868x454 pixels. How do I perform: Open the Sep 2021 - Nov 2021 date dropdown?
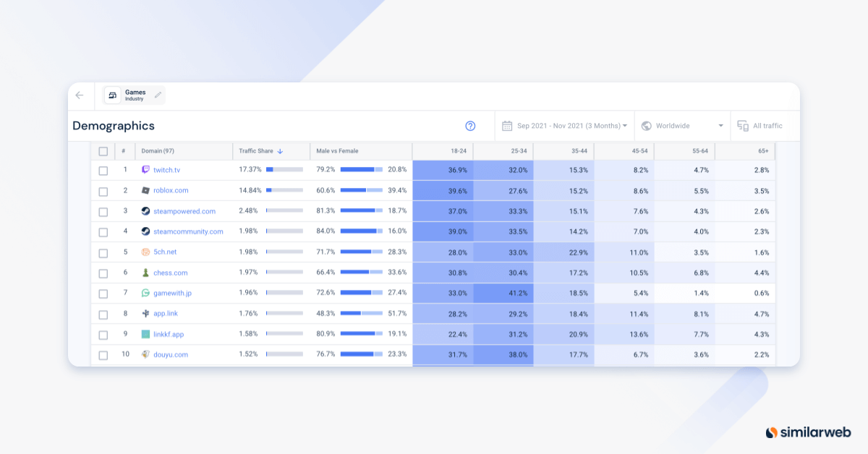click(568, 125)
